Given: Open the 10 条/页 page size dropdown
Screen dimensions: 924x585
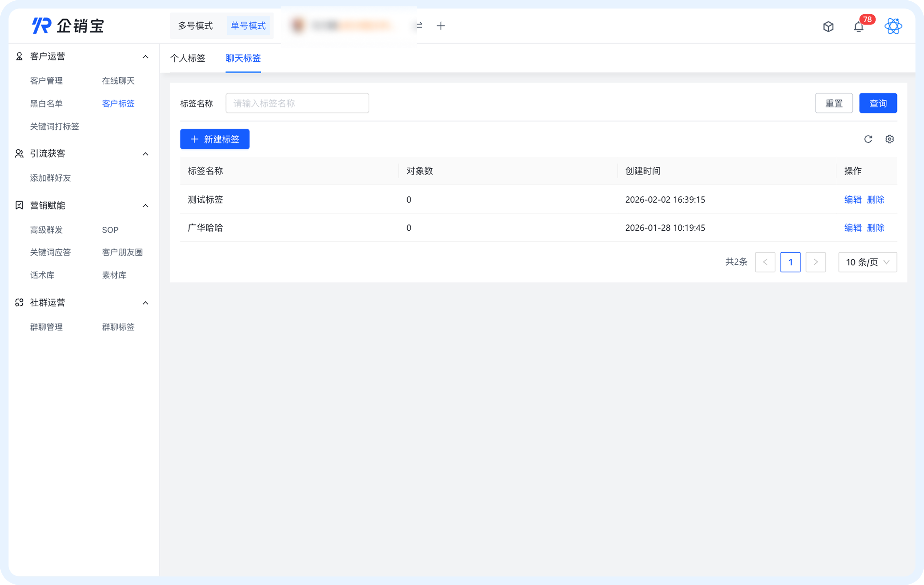Looking at the screenshot, I should tap(868, 262).
